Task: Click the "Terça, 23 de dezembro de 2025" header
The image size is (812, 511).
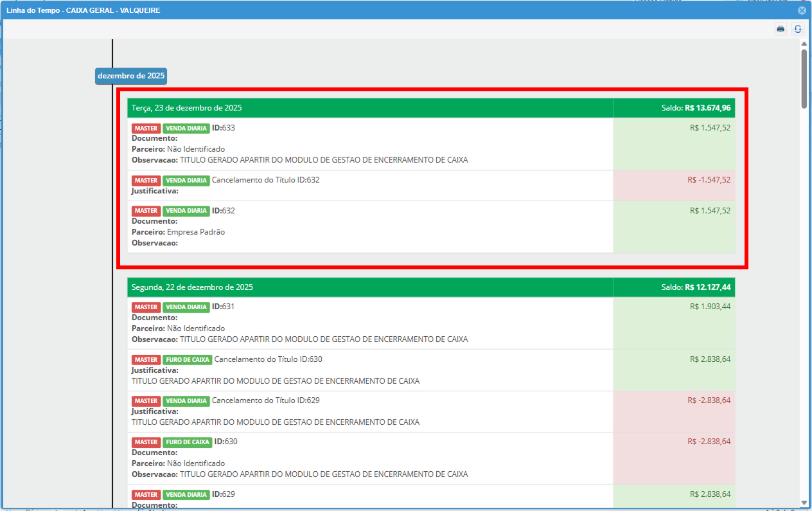Action: (187, 108)
